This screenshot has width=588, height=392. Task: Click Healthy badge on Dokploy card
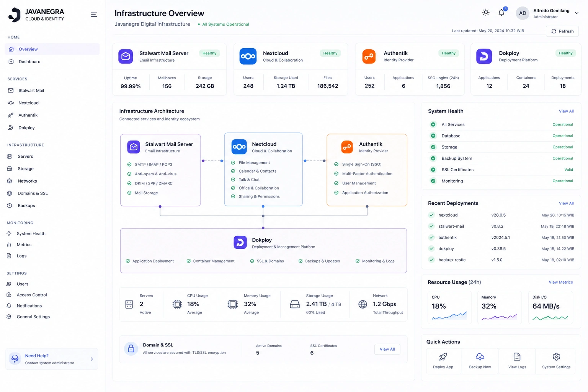pyautogui.click(x=565, y=53)
